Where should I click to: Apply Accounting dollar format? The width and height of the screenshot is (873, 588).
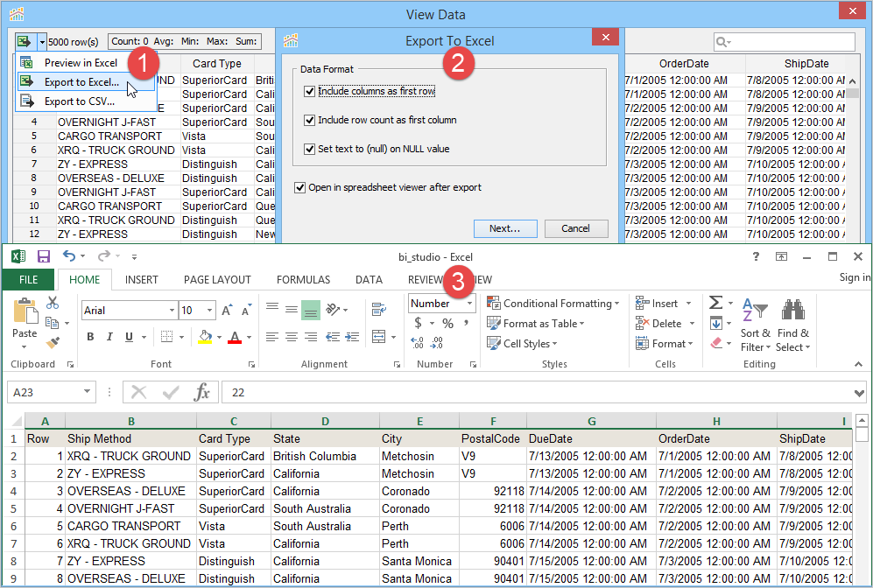(x=419, y=323)
